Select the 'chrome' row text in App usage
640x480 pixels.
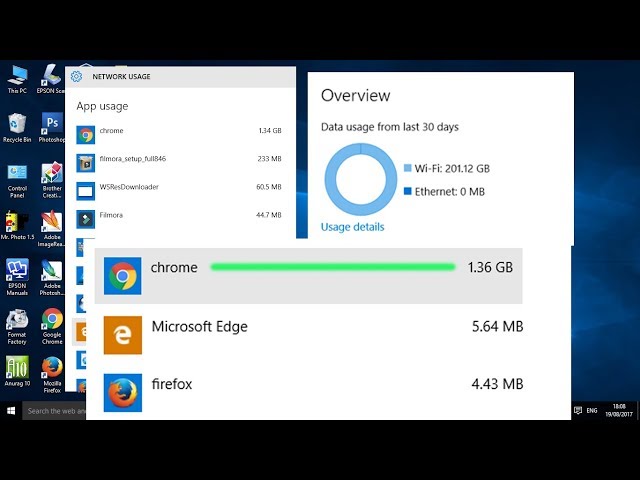(111, 131)
